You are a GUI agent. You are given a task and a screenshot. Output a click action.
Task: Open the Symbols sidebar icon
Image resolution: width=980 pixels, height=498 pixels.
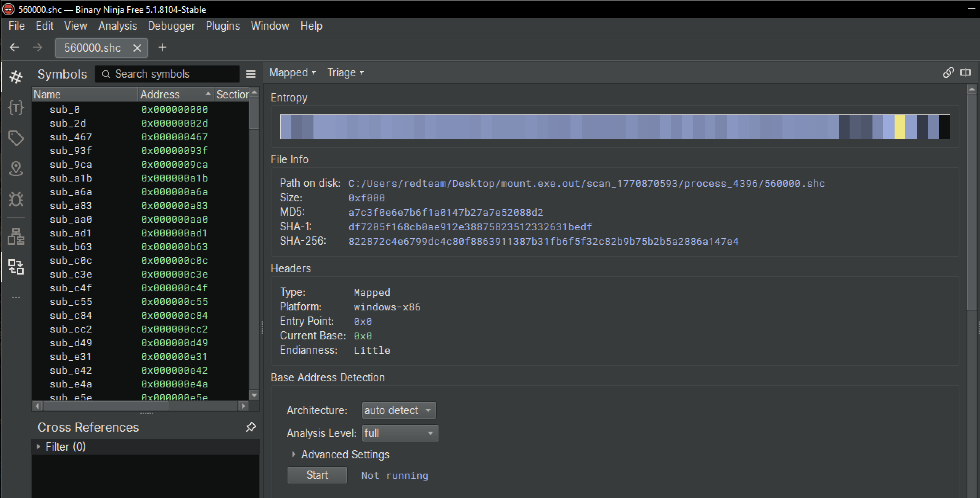(x=16, y=77)
